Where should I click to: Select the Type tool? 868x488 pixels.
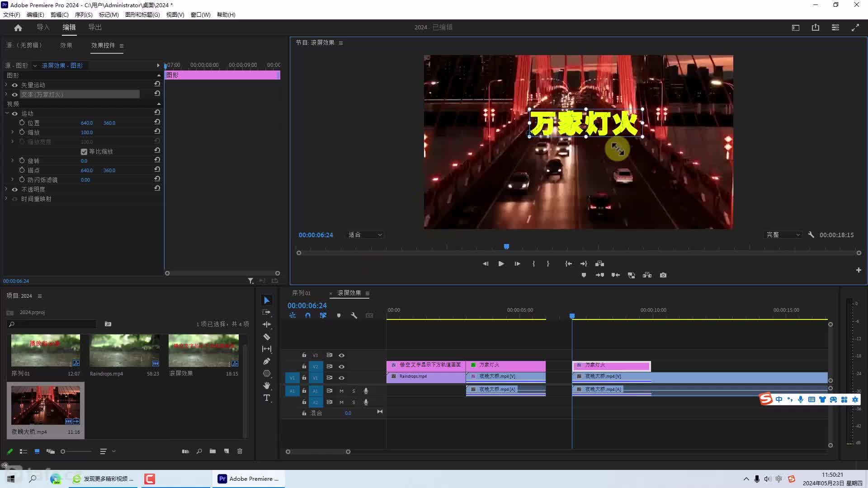click(267, 398)
